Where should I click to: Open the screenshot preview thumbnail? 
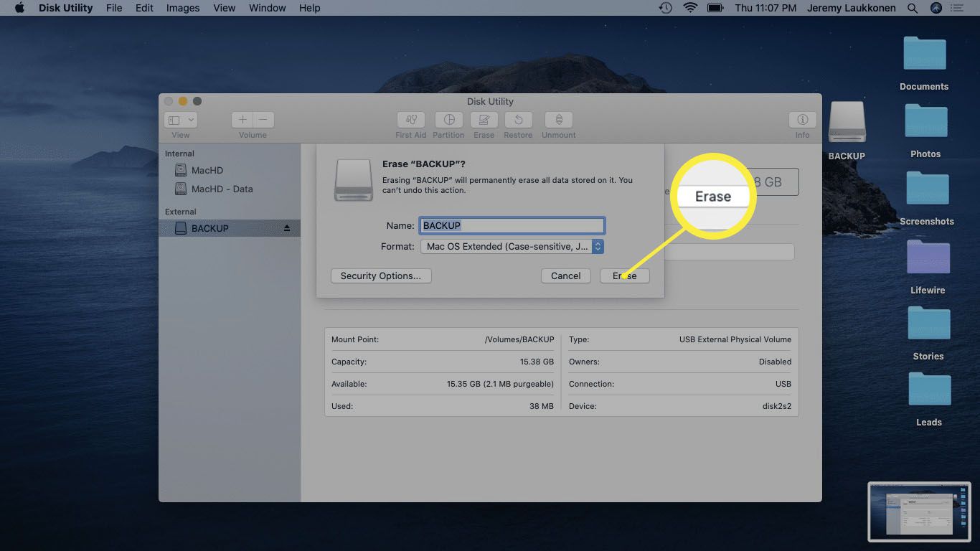(919, 511)
